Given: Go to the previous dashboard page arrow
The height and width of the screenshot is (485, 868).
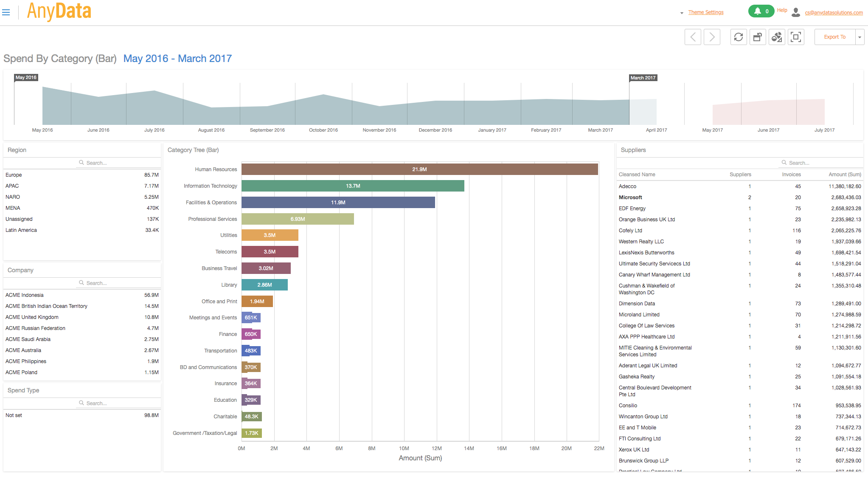Looking at the screenshot, I should point(693,37).
